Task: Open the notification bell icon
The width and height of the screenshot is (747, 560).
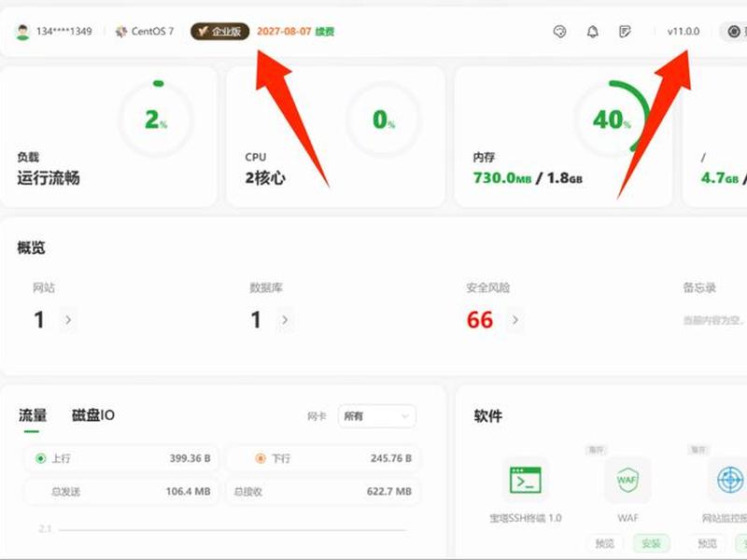Action: (592, 32)
